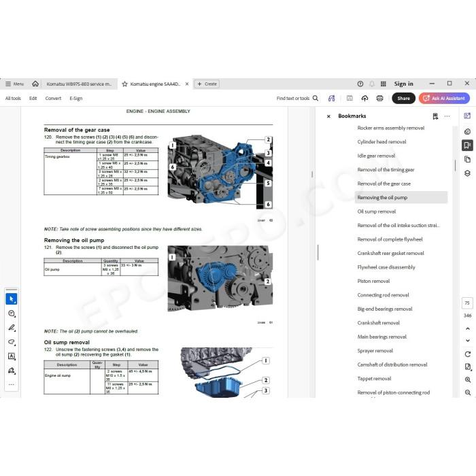Open the AI assistant panel icon in right rail
The image size is (476, 476).
pos(467,116)
